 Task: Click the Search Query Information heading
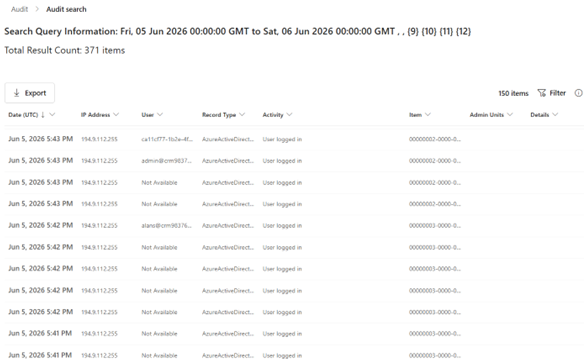238,32
